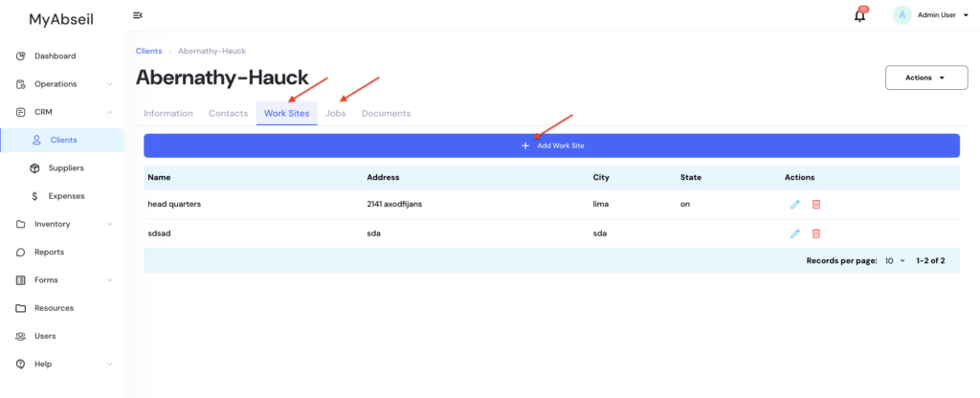Delete the head quarters work site
Image resolution: width=980 pixels, height=398 pixels.
pyautogui.click(x=816, y=204)
